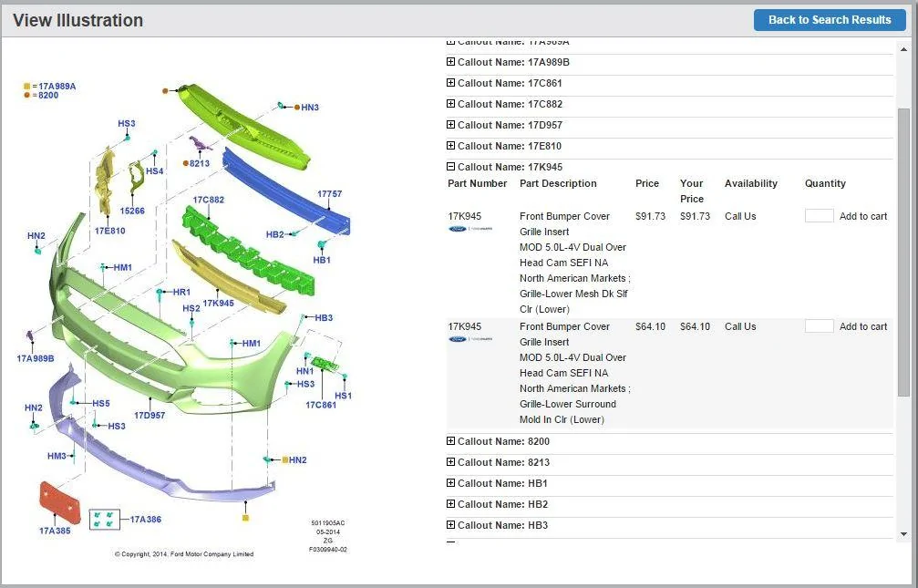The height and width of the screenshot is (588, 918).
Task: Click the HM3 fastener callout
Action: coord(57,456)
